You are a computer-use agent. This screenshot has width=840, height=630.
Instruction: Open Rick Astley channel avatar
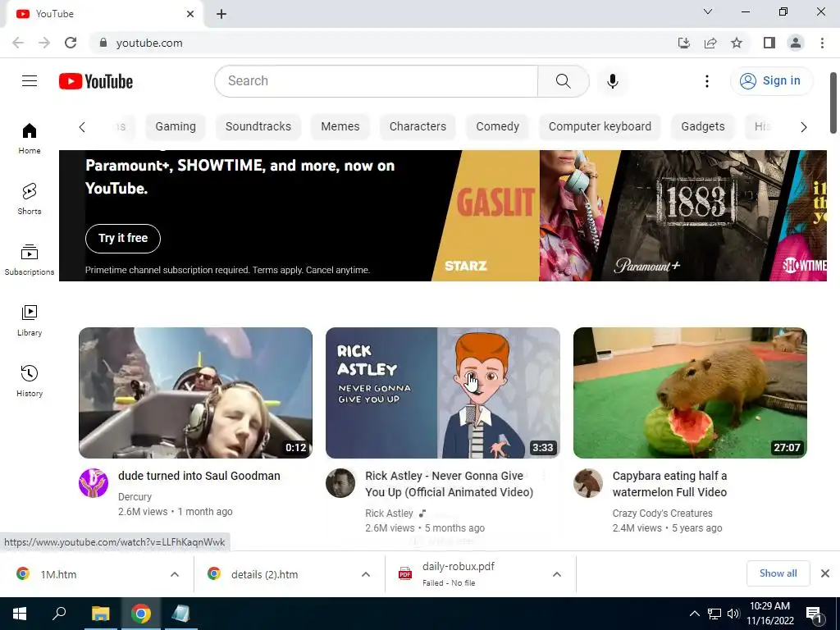pos(340,482)
